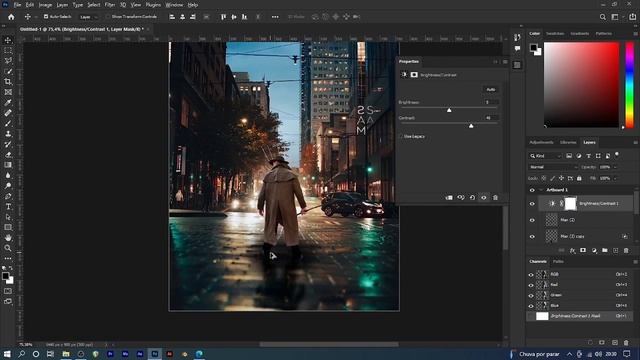Click the Home icon in options bar

pyautogui.click(x=11, y=17)
